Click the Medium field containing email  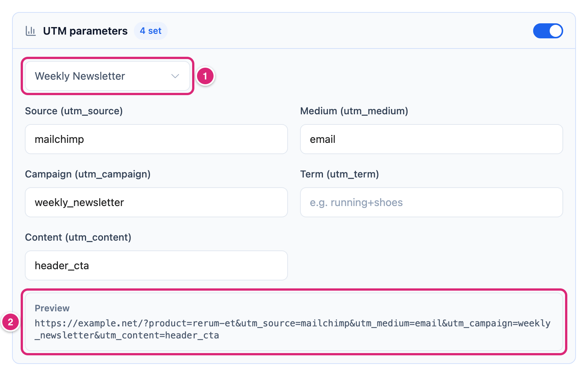431,139
